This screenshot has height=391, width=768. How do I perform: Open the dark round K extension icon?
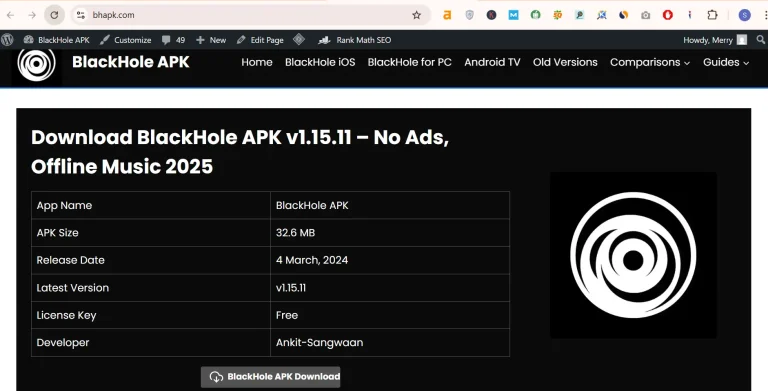[491, 15]
